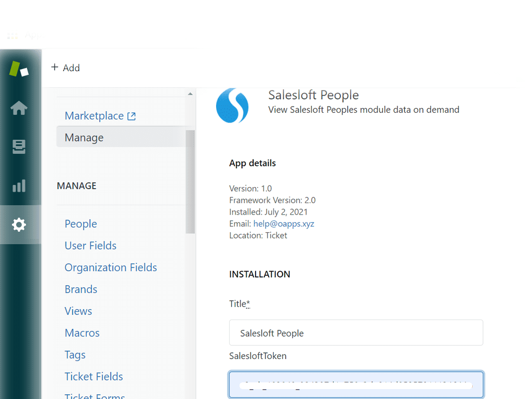Open the Marketplace link
The width and height of the screenshot is (532, 399).
click(94, 116)
